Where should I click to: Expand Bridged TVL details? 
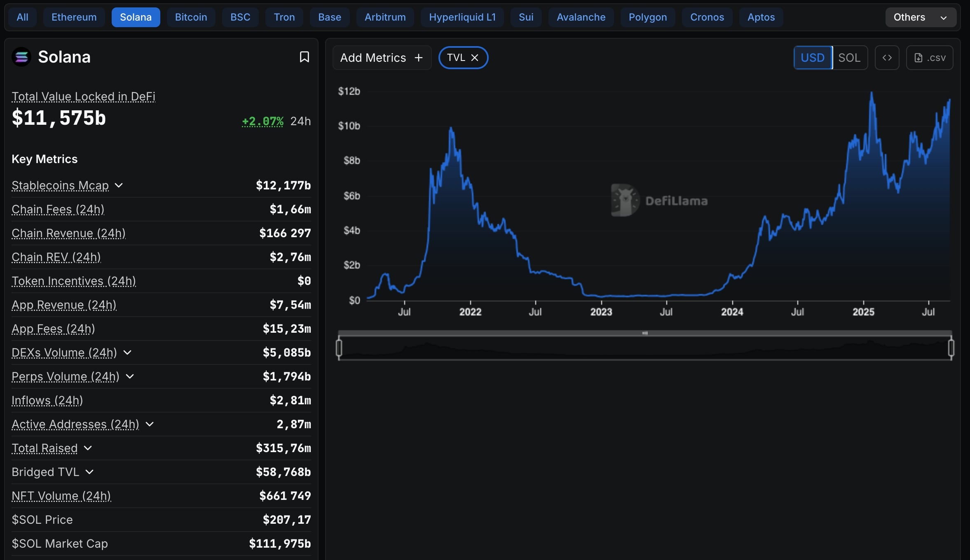pyautogui.click(x=89, y=472)
